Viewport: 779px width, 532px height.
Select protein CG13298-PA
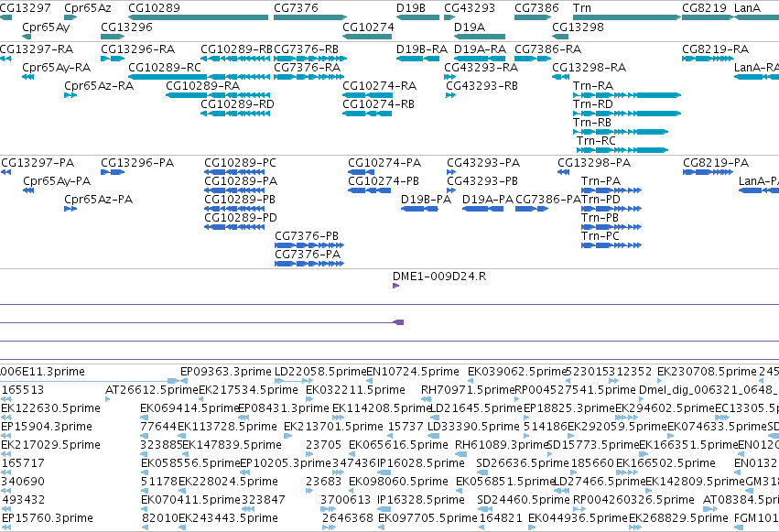(x=563, y=172)
